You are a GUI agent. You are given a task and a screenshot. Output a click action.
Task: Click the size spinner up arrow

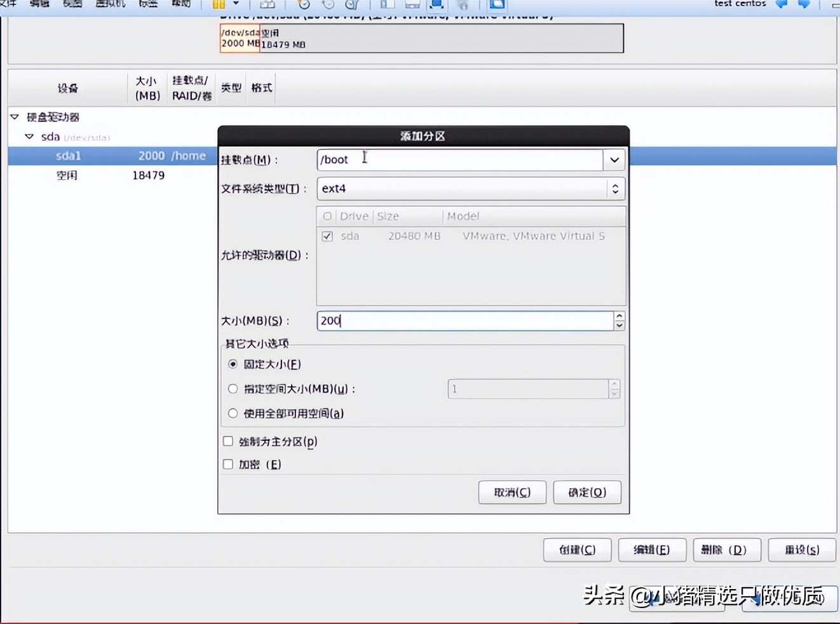click(619, 316)
